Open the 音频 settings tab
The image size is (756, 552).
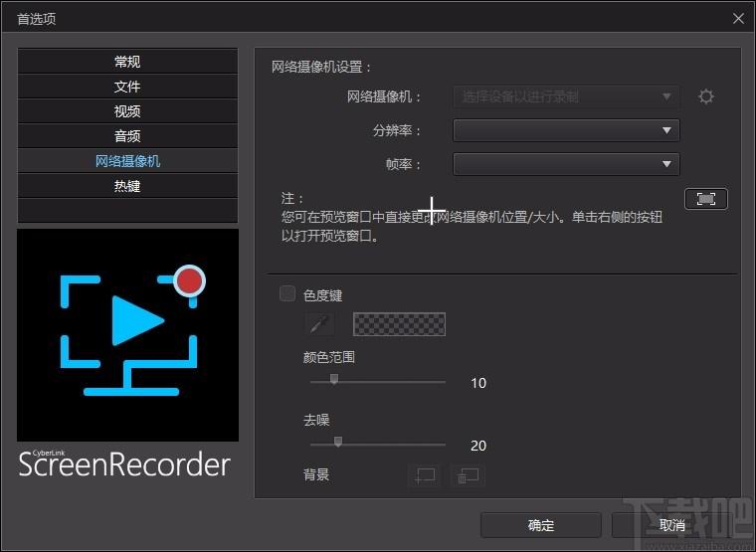(127, 136)
